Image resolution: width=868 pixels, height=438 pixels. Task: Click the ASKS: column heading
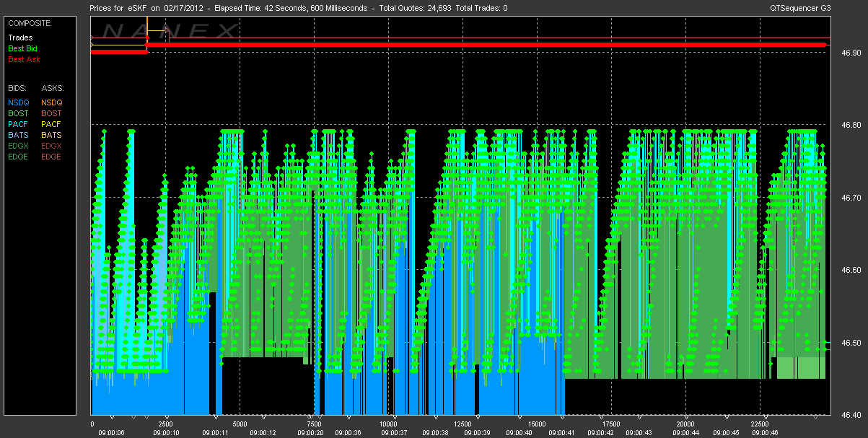click(x=52, y=88)
